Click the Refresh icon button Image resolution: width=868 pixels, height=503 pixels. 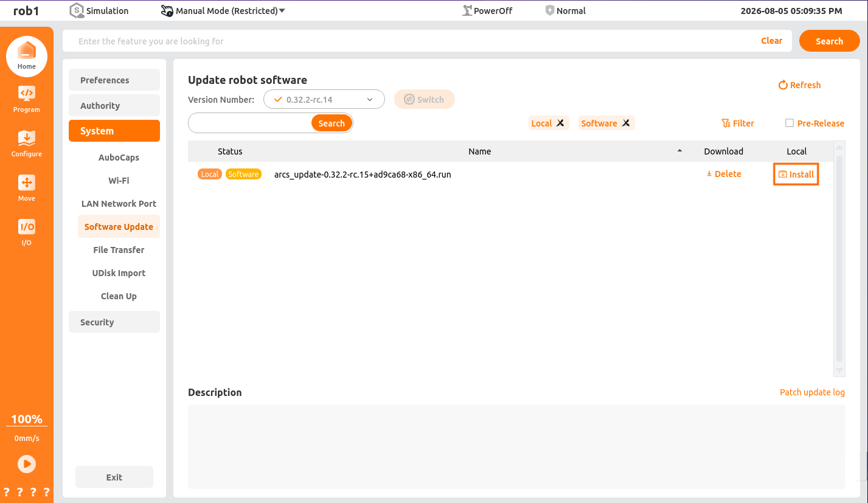coord(799,85)
